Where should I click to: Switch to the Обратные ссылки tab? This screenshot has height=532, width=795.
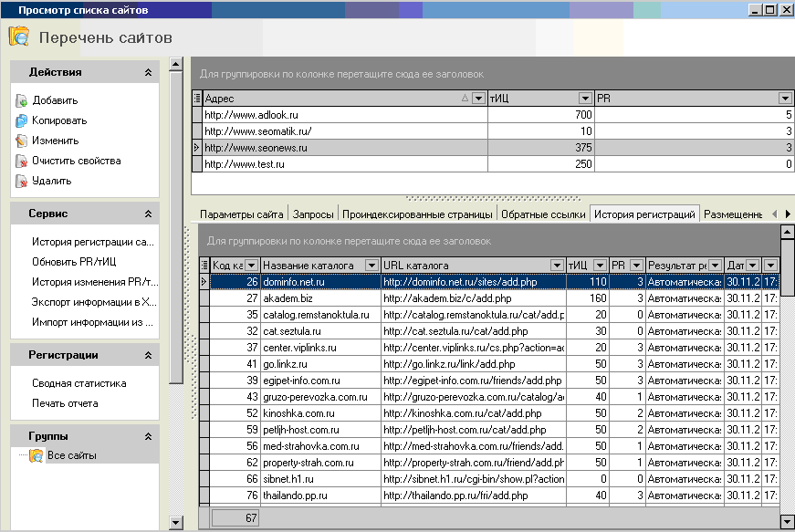543,214
